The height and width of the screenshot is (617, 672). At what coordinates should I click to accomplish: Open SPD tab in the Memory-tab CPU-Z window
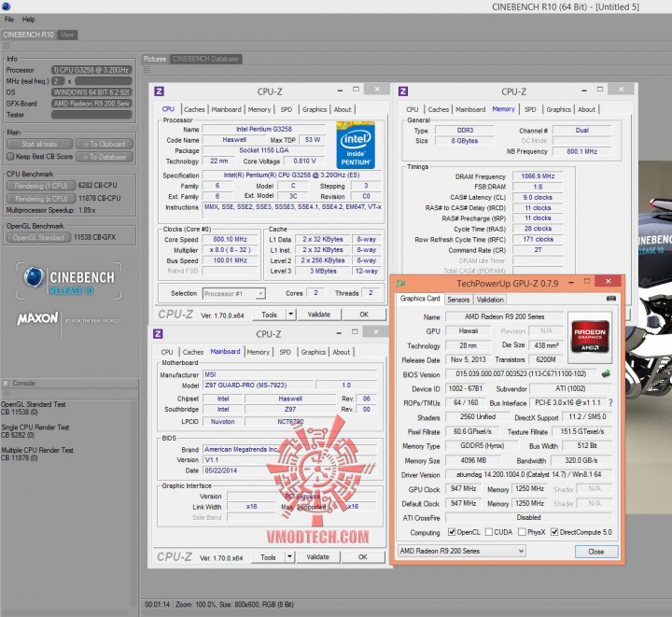530,109
